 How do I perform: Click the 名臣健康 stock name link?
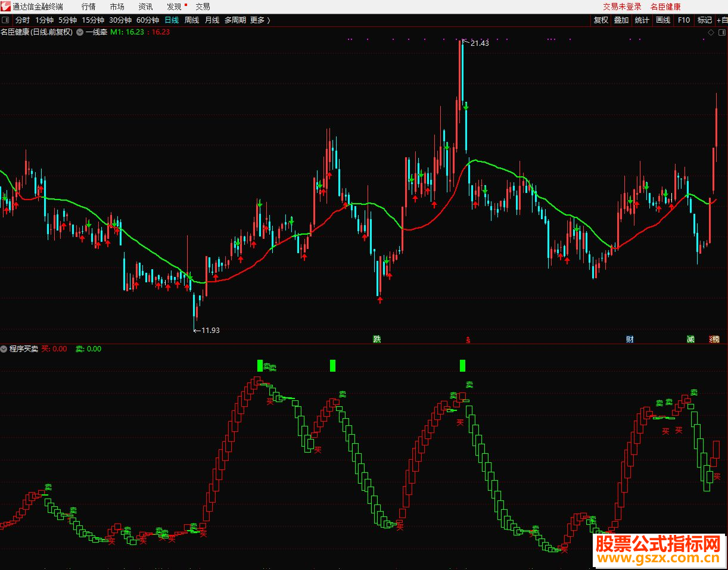(x=665, y=7)
